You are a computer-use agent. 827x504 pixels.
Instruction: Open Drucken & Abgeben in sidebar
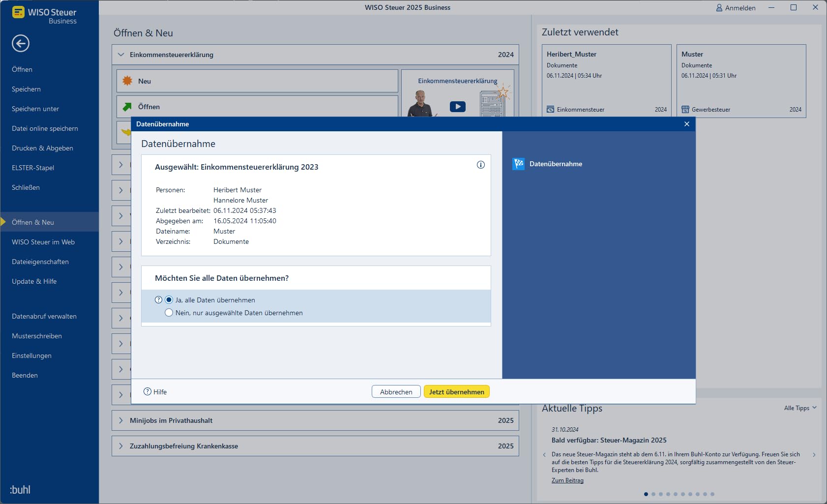pos(42,148)
